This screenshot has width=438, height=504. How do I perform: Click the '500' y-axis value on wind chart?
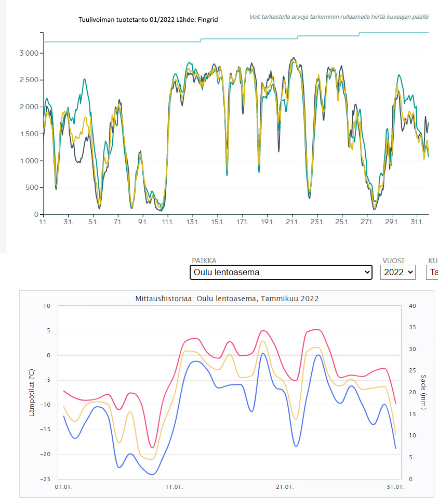[32, 187]
